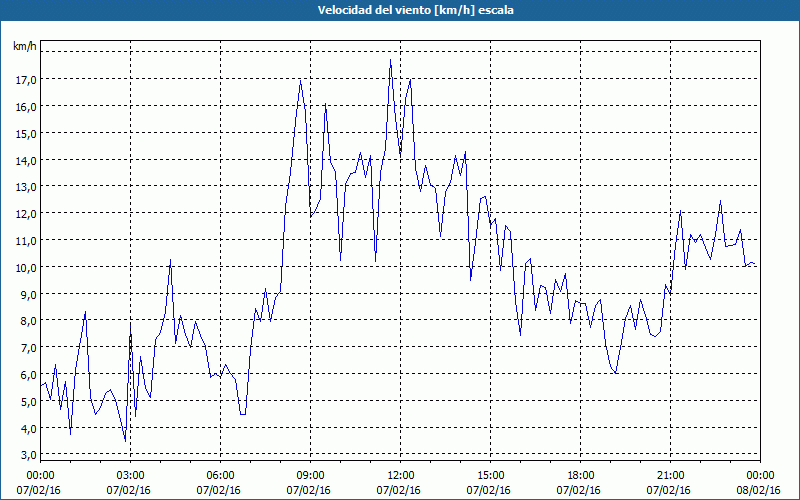Click the 15:00 time axis label
Image resolution: width=800 pixels, height=500 pixels.
coord(490,476)
